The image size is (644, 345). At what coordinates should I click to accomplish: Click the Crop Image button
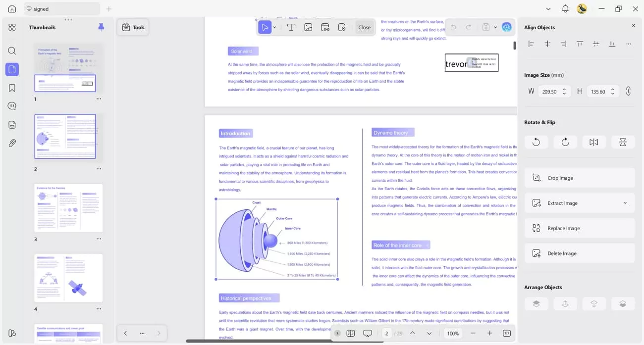pyautogui.click(x=579, y=178)
